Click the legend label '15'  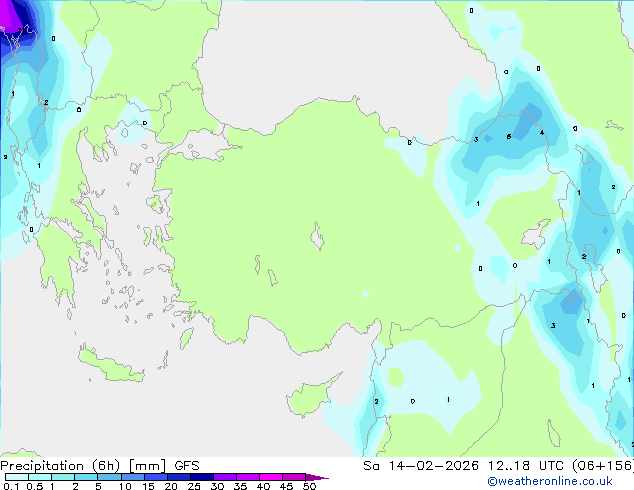coord(148,486)
